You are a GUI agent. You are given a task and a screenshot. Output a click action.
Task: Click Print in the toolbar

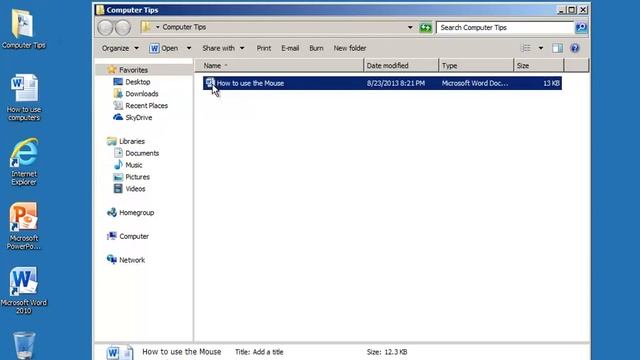(x=264, y=48)
